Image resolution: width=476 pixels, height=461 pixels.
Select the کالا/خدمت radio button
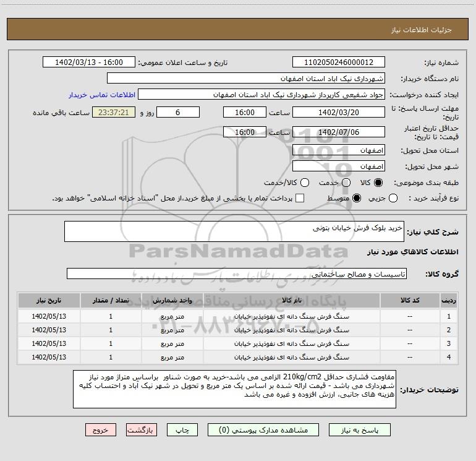coord(305,183)
